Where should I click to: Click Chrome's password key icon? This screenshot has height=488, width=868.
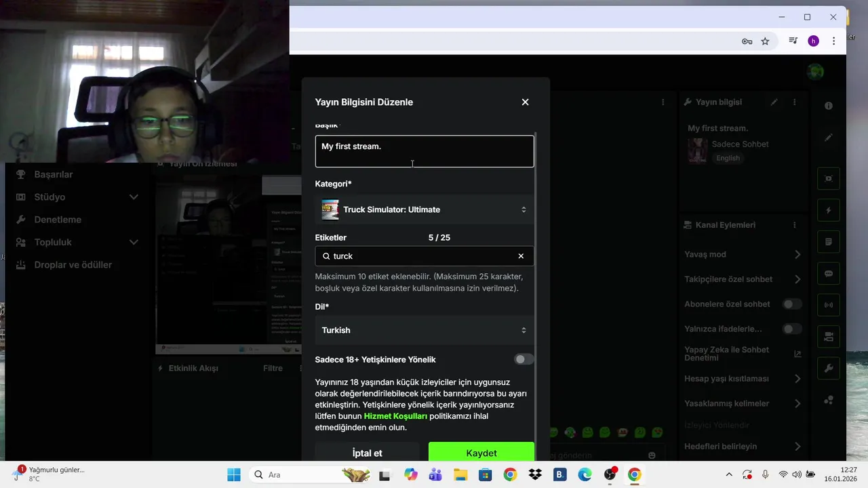coord(747,41)
